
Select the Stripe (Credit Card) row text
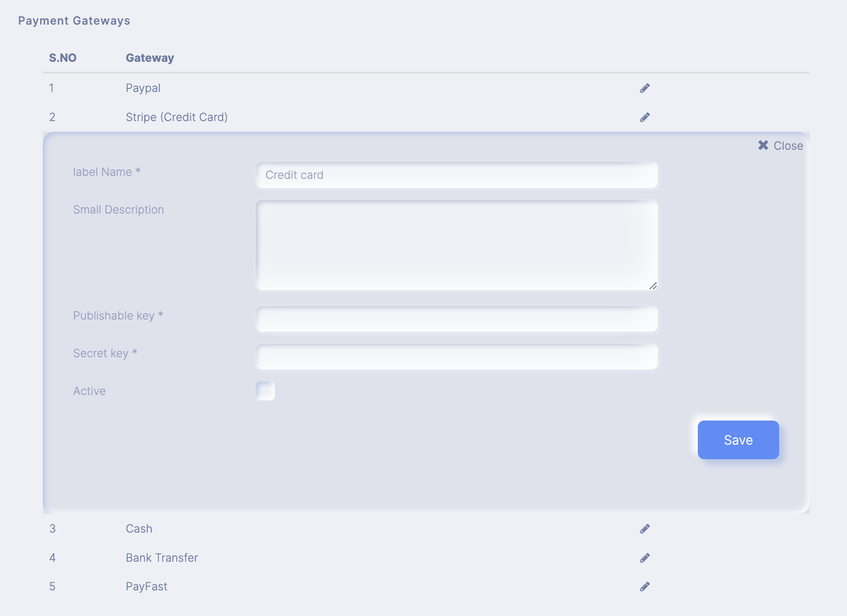177,117
